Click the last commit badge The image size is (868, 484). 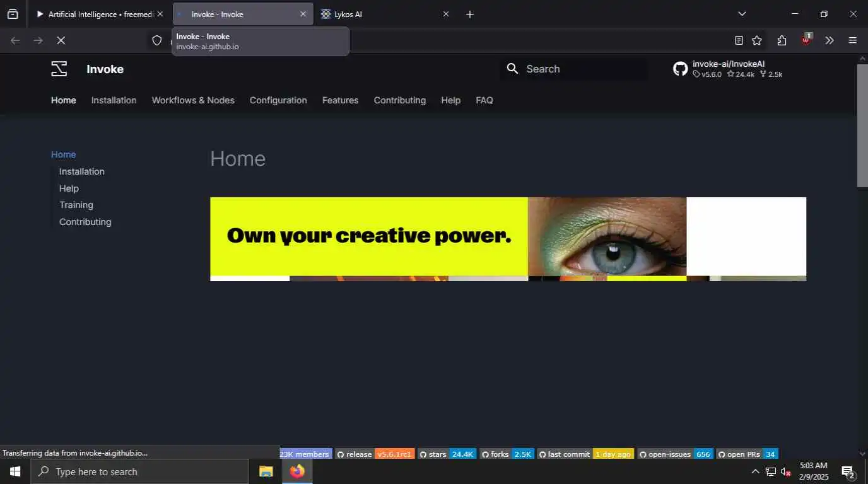coord(585,454)
